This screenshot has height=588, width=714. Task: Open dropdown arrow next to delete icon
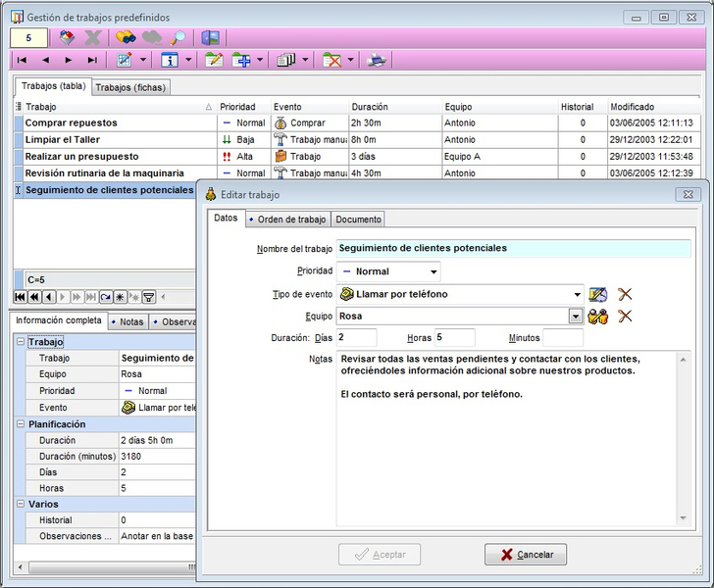coord(350,60)
